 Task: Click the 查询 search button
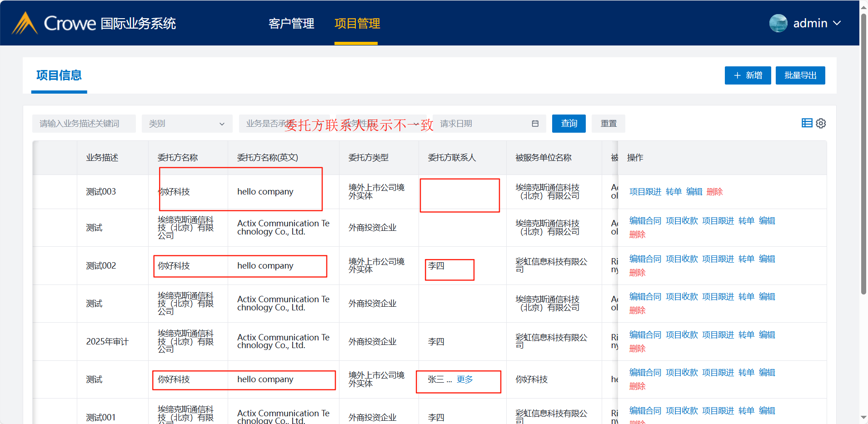coord(569,124)
